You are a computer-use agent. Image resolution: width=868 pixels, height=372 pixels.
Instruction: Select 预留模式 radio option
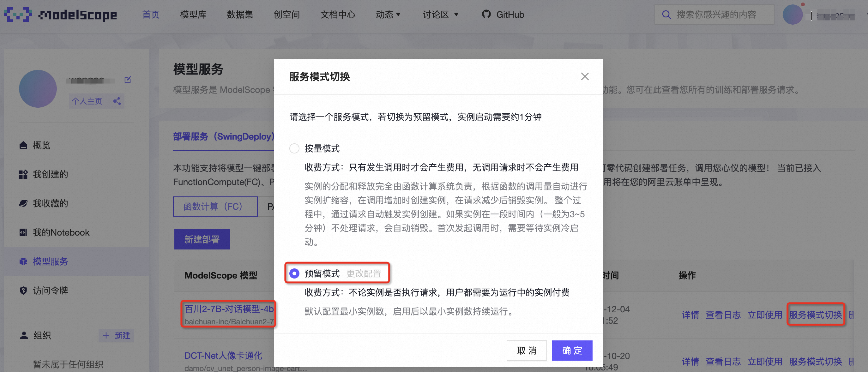coord(294,273)
